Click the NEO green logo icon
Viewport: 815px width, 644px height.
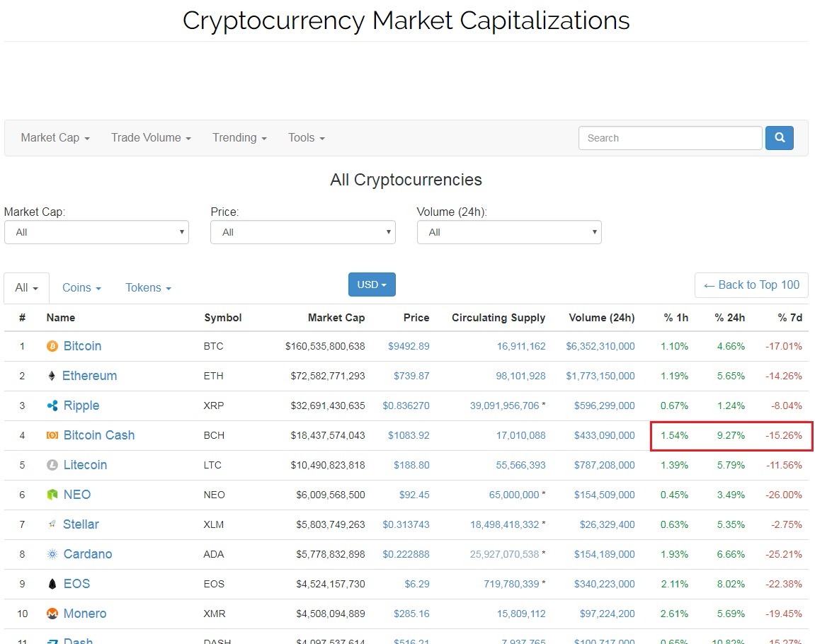pyautogui.click(x=52, y=495)
